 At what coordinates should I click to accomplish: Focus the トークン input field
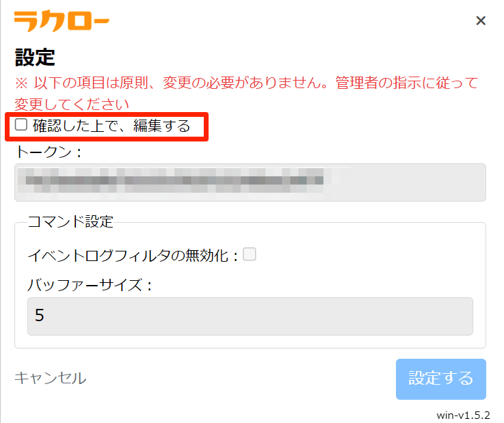[x=250, y=182]
